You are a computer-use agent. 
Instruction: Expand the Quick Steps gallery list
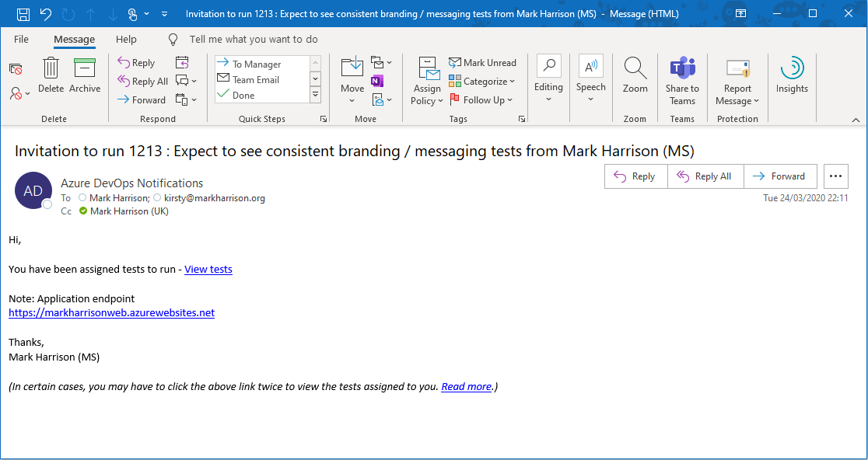click(x=315, y=95)
